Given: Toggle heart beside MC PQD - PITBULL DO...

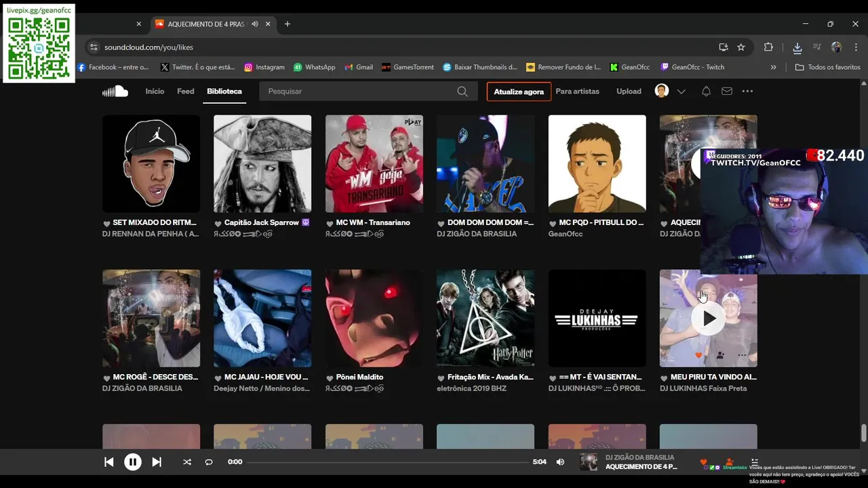Looking at the screenshot, I should (x=553, y=223).
